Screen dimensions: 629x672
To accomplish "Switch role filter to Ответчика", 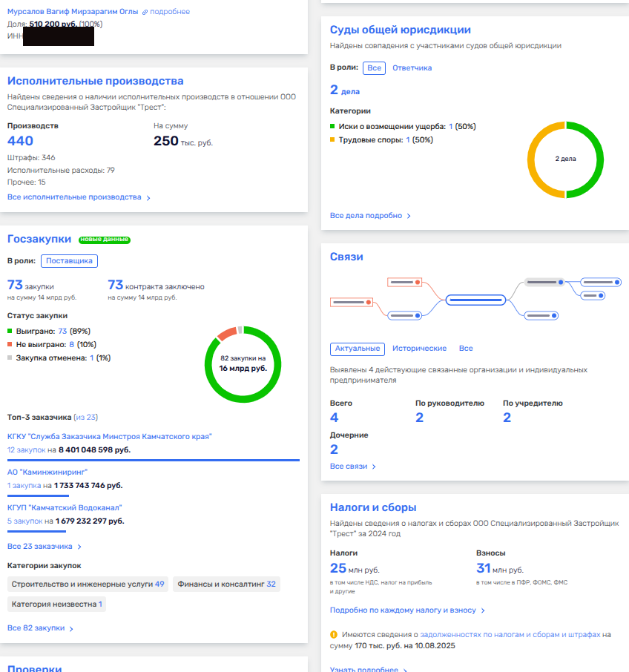I will [412, 68].
